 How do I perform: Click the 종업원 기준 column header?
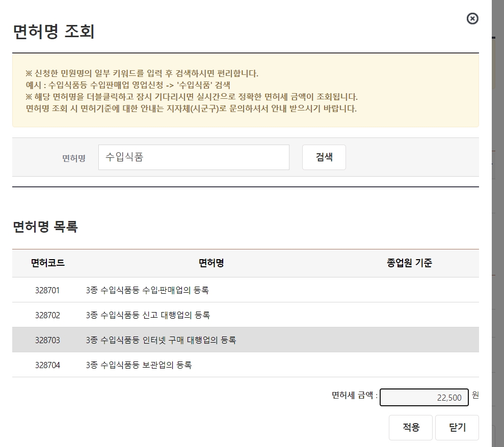[409, 263]
